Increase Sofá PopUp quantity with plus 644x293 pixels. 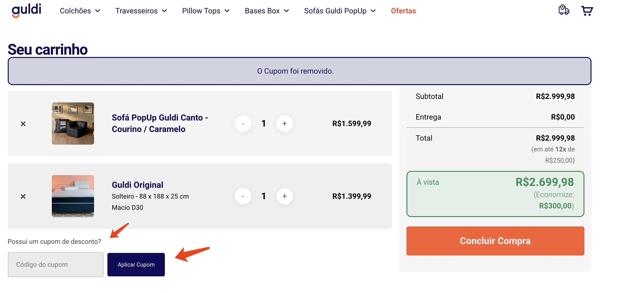[284, 123]
